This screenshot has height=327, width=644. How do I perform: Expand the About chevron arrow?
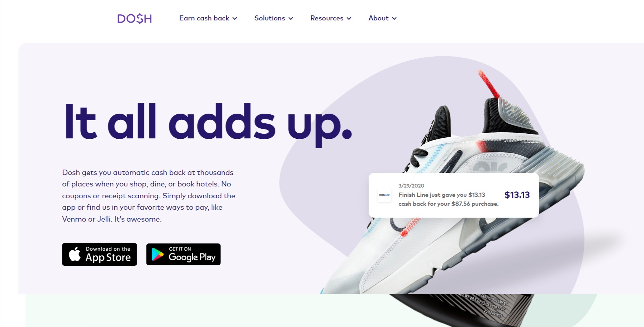[394, 19]
